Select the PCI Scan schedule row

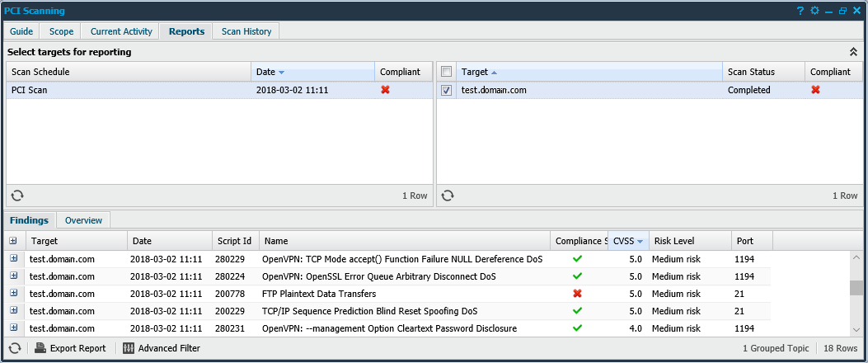(x=124, y=91)
